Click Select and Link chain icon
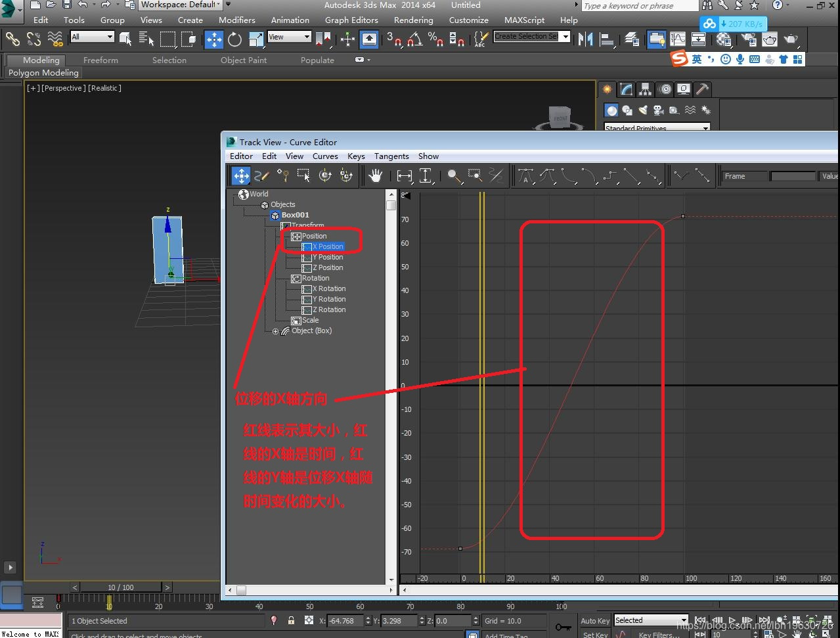 coord(12,39)
